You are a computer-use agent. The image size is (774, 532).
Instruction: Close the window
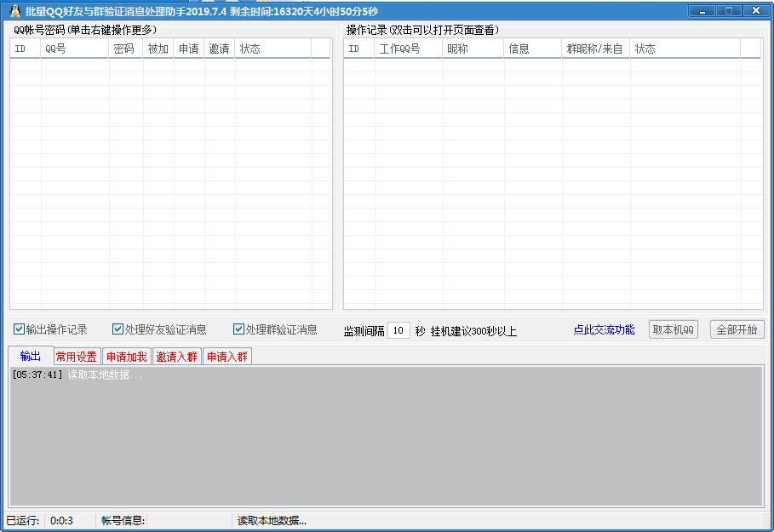coord(756,10)
